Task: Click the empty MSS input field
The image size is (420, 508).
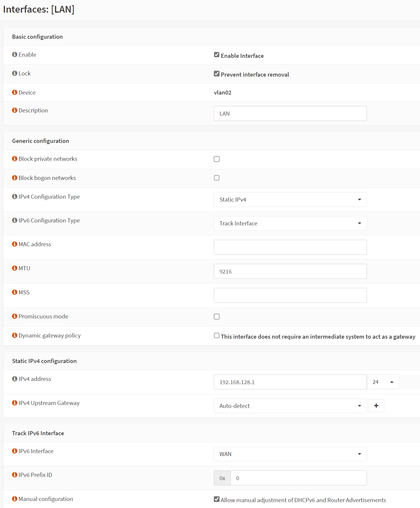Action: click(x=290, y=296)
